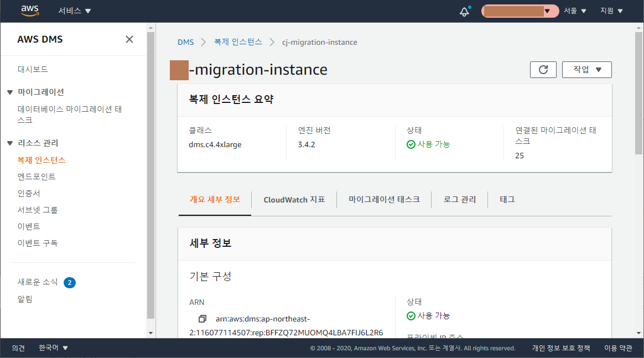This screenshot has width=644, height=358.
Task: Click the dms.c4.4xlarge class value
Action: point(215,144)
